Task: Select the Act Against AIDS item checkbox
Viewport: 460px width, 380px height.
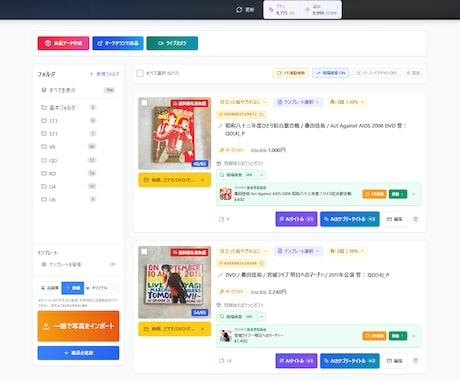Action: (144, 103)
